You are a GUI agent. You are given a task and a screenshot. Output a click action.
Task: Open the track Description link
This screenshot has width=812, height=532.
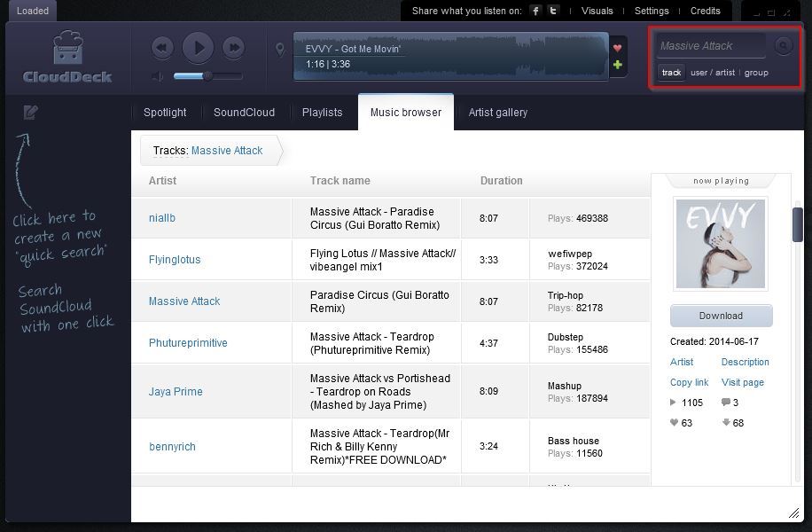click(x=746, y=362)
